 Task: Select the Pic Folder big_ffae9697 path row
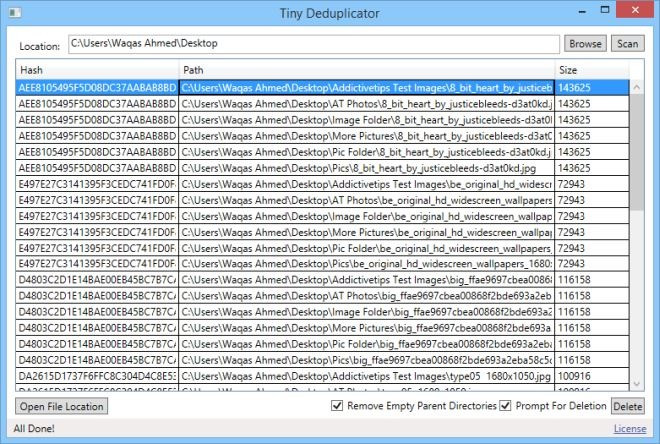coord(367,344)
